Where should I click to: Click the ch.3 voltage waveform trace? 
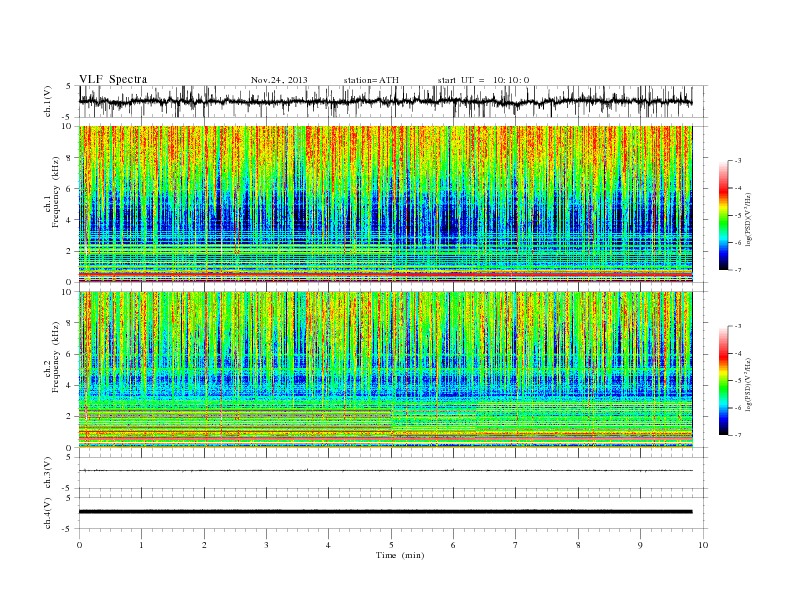pyautogui.click(x=385, y=471)
